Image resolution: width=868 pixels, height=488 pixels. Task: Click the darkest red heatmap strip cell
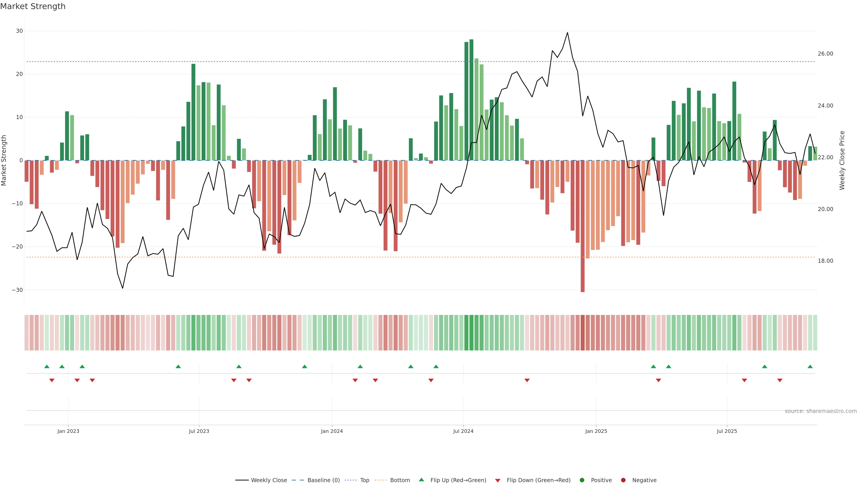[x=583, y=333]
